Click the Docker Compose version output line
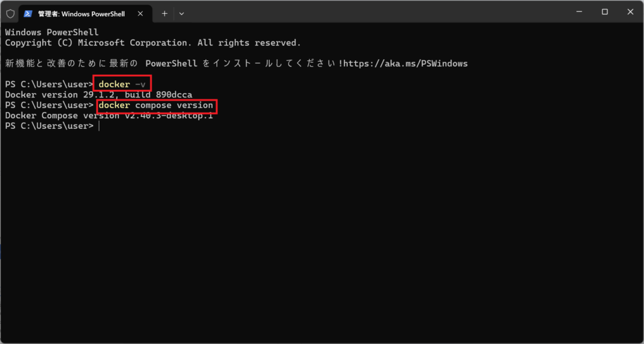 [x=109, y=116]
